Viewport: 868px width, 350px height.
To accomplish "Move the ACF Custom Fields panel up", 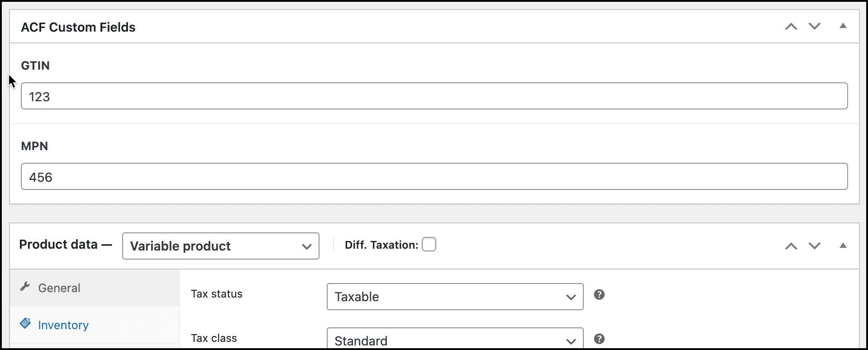I will pos(791,26).
